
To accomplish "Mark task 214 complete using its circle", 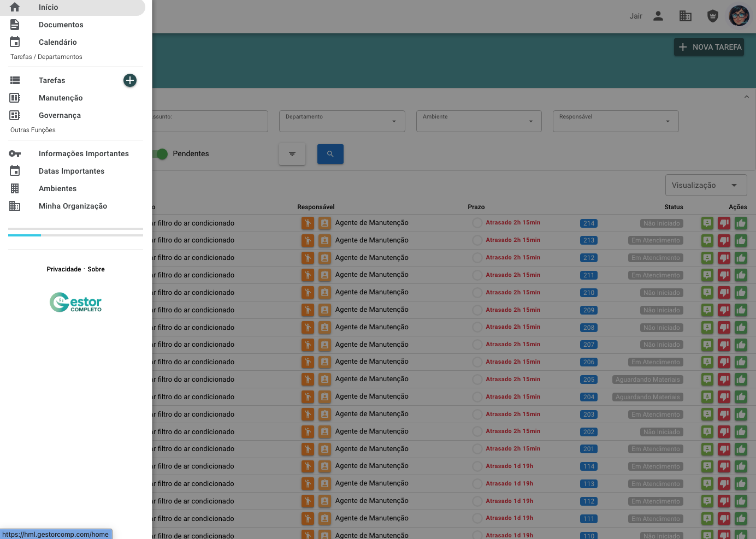I will point(477,223).
